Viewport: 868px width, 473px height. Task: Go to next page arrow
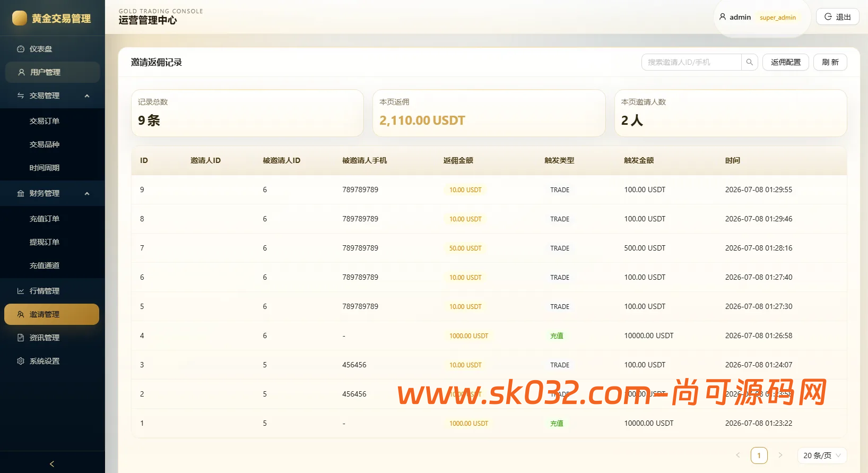[x=780, y=455]
